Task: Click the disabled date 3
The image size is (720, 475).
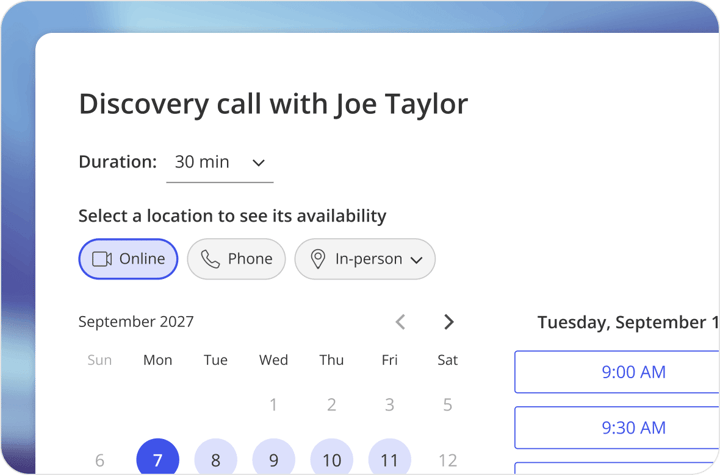Action: tap(389, 405)
